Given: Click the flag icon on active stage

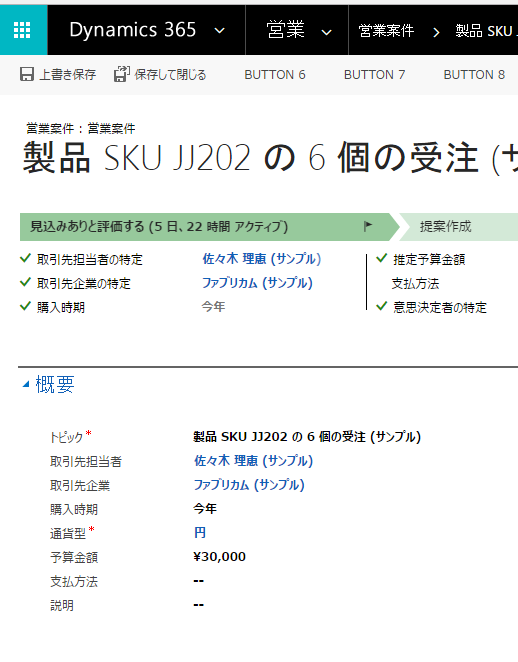Looking at the screenshot, I should click(x=368, y=226).
